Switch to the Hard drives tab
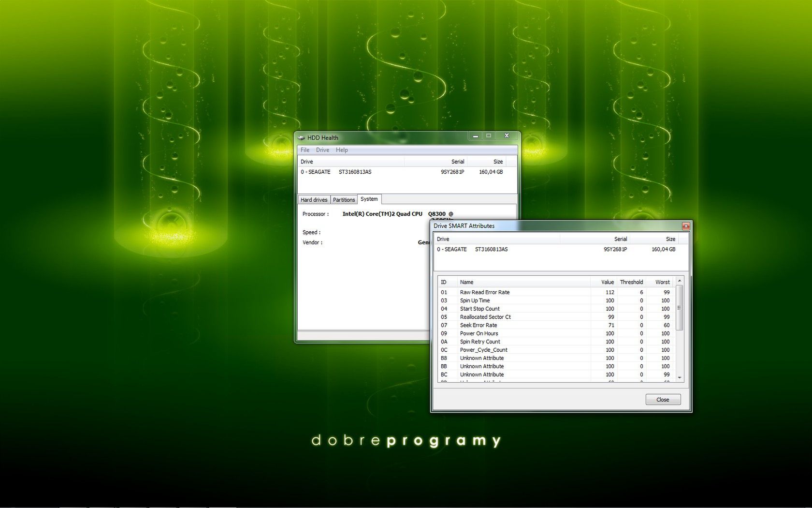Viewport: 812px width, 508px height. [314, 200]
